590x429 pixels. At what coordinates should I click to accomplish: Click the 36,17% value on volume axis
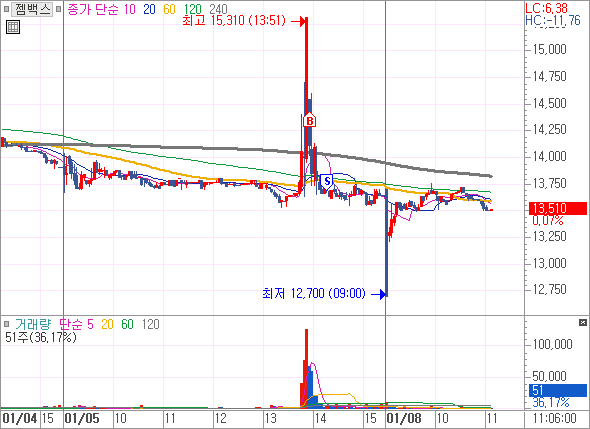pyautogui.click(x=551, y=403)
